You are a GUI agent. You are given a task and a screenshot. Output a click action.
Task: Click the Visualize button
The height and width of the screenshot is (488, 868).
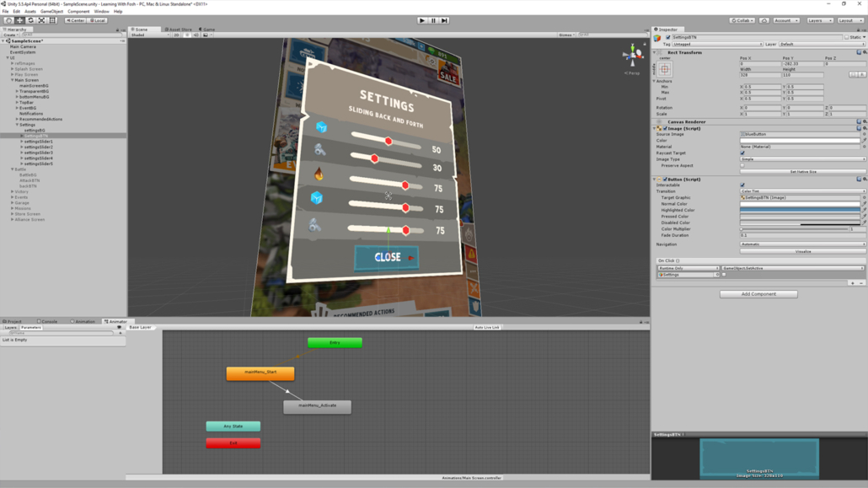click(802, 251)
